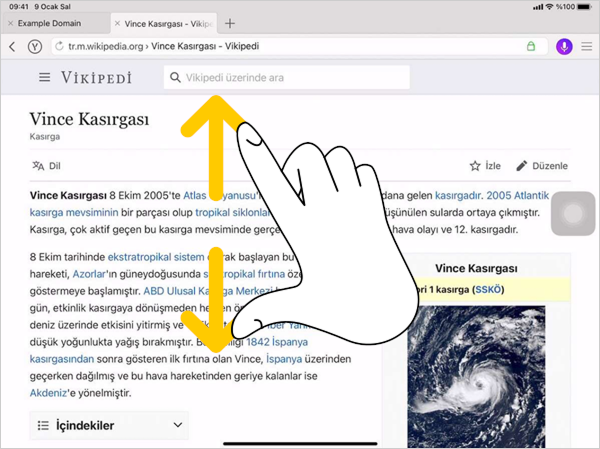The image size is (600, 449).
Task: Open the Yandex home icon
Action: coord(34,46)
